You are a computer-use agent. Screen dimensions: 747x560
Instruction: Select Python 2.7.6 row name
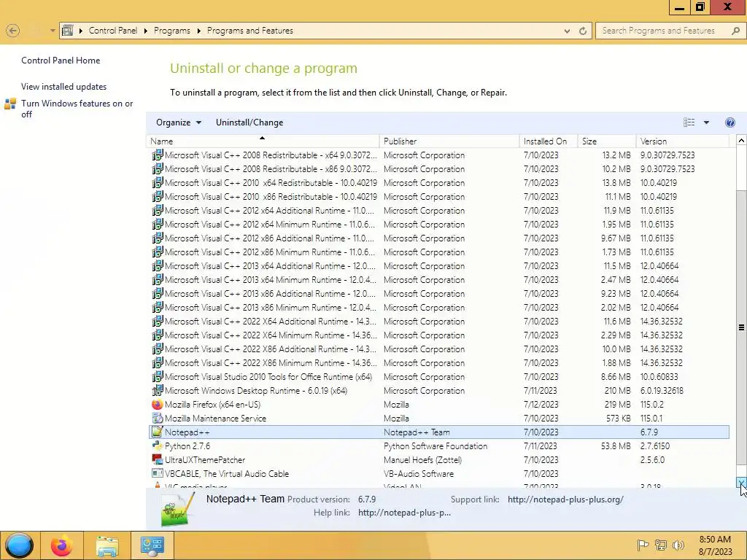(187, 446)
